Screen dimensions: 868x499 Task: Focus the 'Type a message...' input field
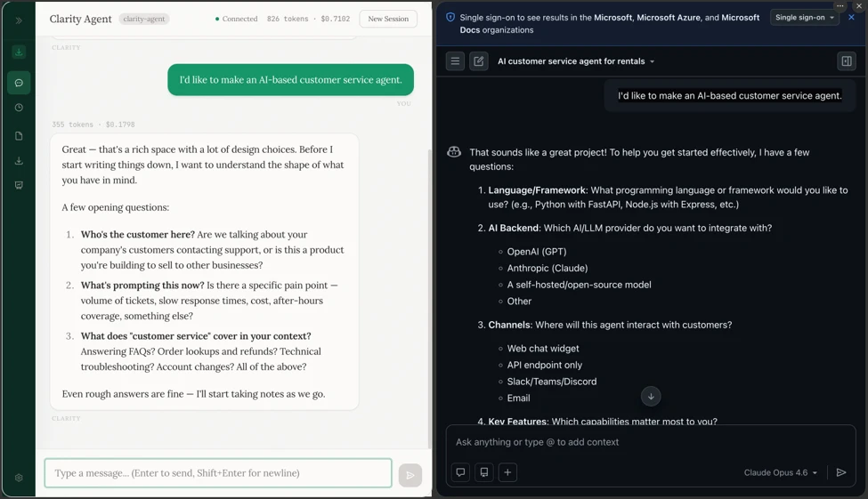point(218,473)
